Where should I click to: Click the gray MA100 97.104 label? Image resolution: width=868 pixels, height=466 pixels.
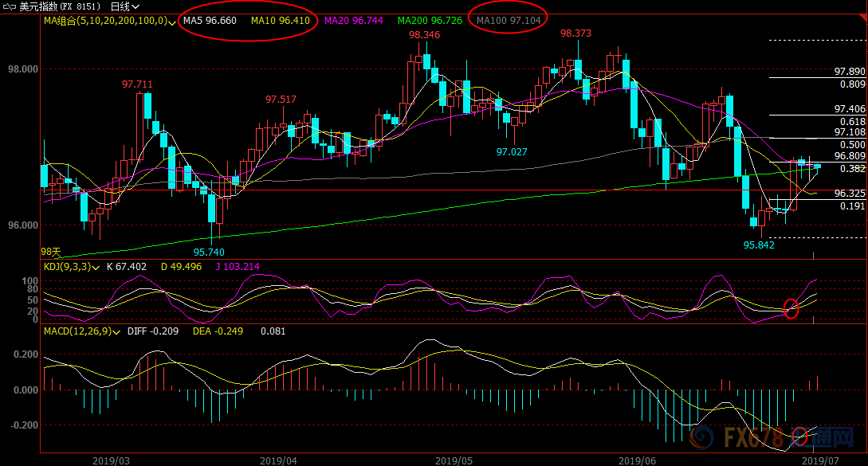pos(509,21)
